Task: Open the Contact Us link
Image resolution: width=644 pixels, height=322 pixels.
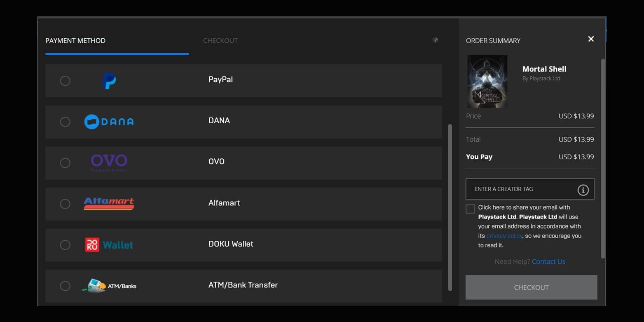Action: (548, 261)
